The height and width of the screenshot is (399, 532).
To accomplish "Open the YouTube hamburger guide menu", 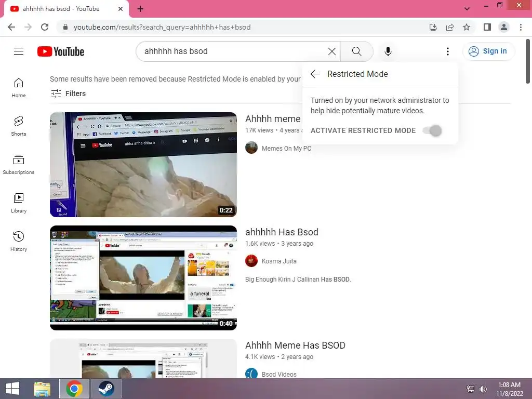I will (x=19, y=51).
